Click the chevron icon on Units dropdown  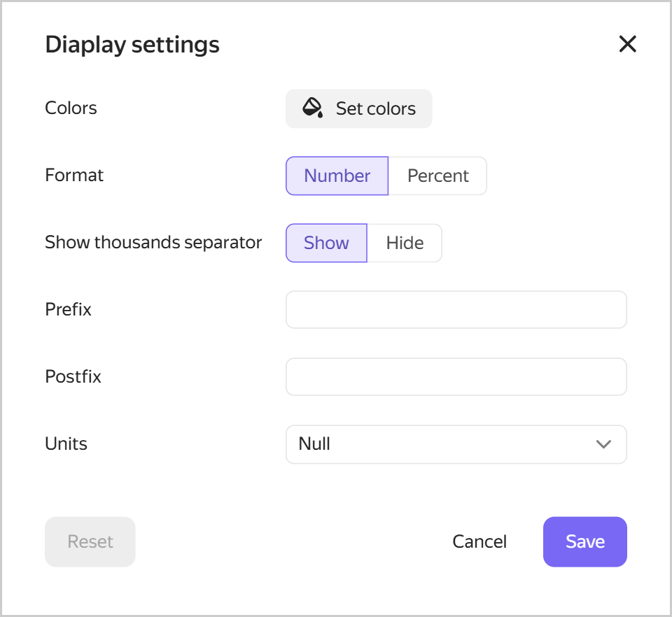[602, 444]
